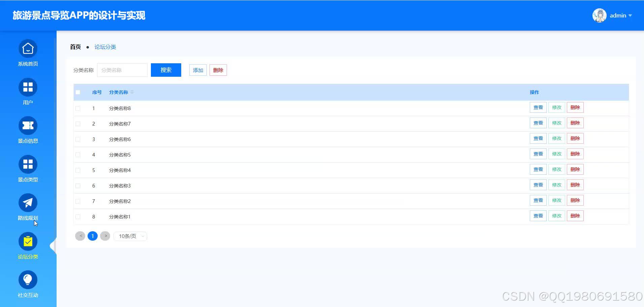
Task: Click 修改 for 分类名称2
Action: click(557, 200)
